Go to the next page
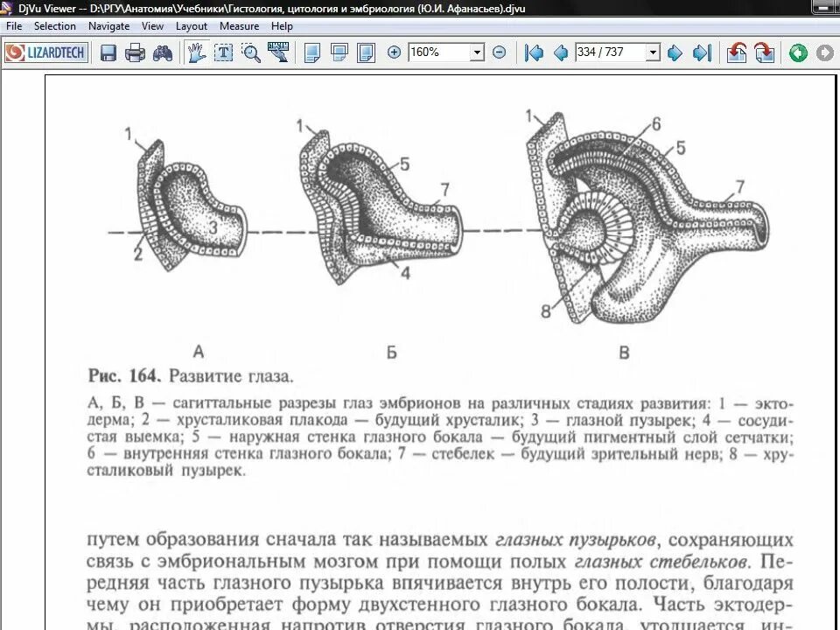The image size is (840, 630). coord(675,52)
